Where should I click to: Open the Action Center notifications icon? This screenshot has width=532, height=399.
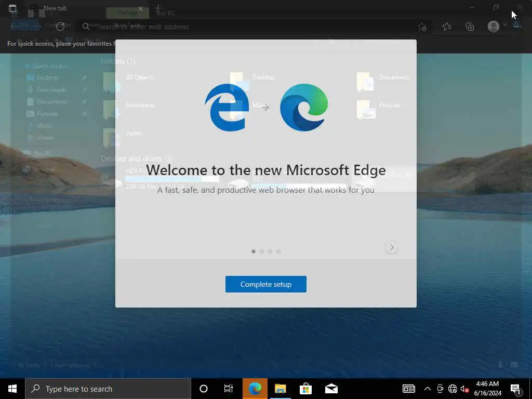[515, 389]
